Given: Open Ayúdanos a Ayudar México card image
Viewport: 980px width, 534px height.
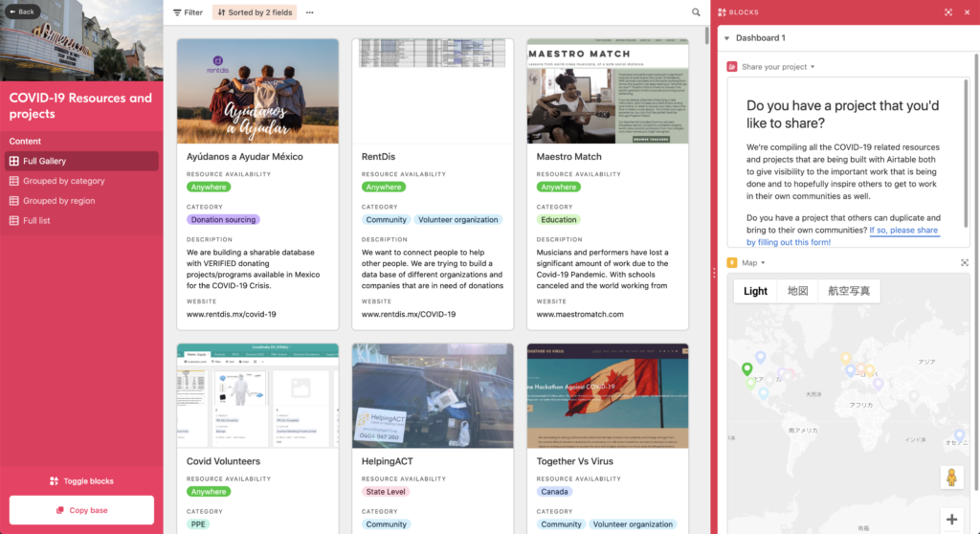Looking at the screenshot, I should coord(257,91).
